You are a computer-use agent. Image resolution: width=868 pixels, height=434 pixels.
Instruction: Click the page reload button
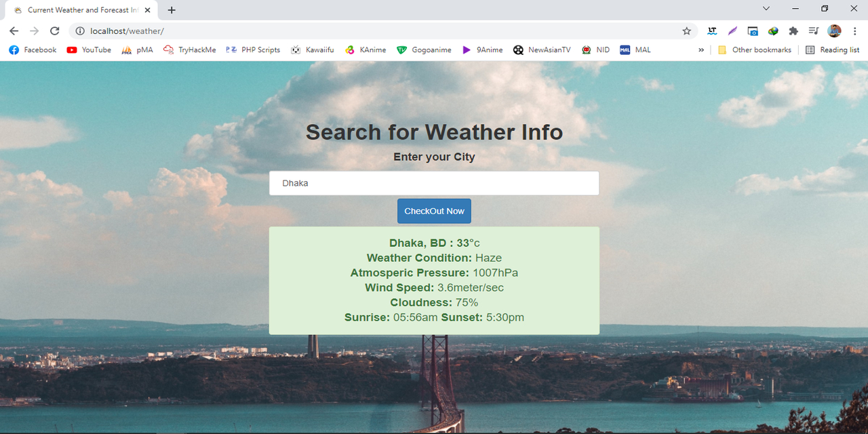(54, 31)
